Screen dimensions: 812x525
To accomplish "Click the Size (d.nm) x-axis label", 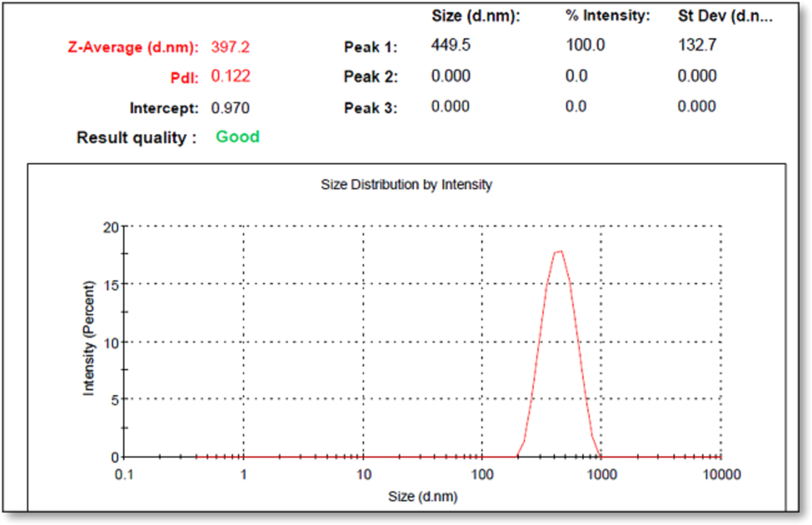I will (423, 497).
